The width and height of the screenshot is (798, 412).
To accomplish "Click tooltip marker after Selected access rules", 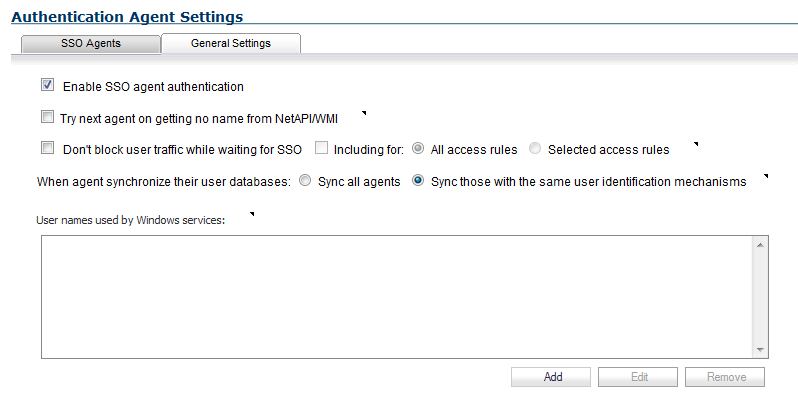I will point(696,144).
